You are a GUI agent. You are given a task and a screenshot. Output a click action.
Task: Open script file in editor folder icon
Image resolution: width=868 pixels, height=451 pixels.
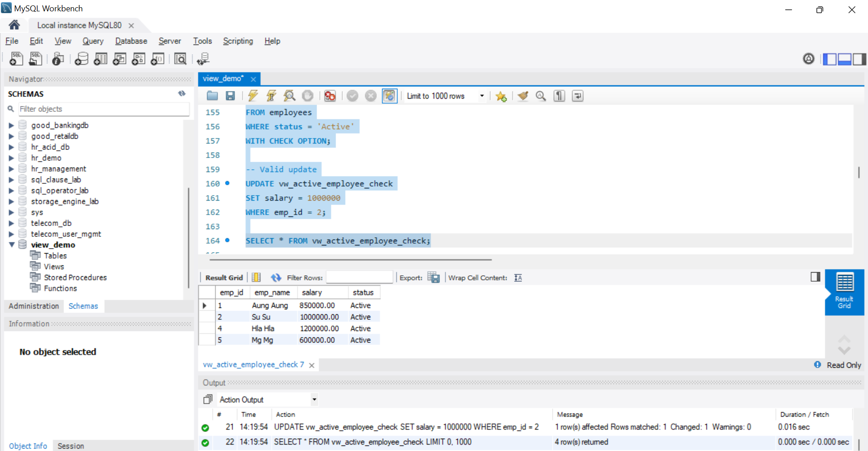pyautogui.click(x=212, y=96)
